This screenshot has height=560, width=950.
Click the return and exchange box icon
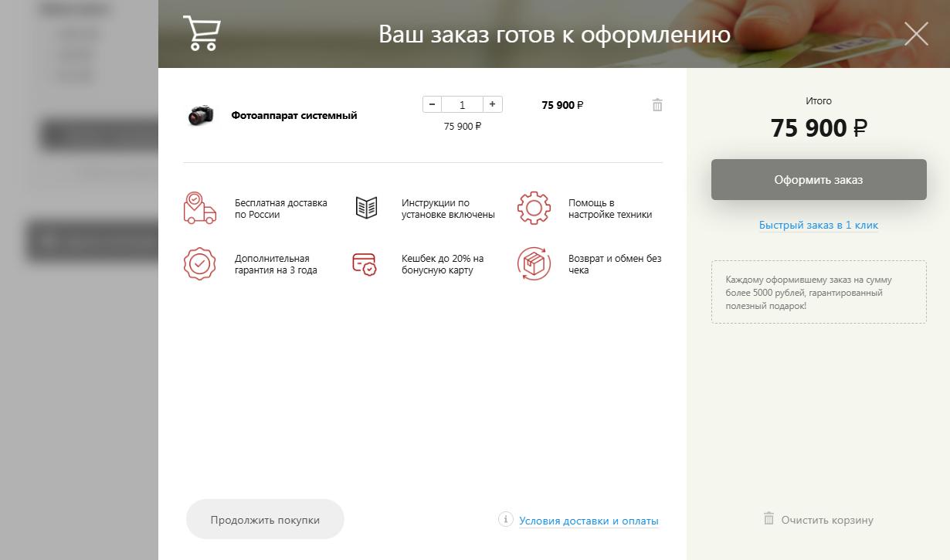tap(534, 264)
